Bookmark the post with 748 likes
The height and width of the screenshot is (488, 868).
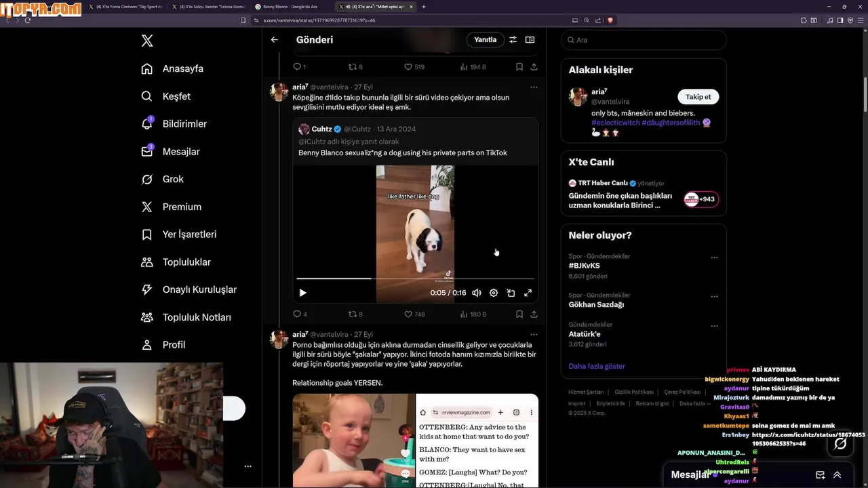click(519, 314)
